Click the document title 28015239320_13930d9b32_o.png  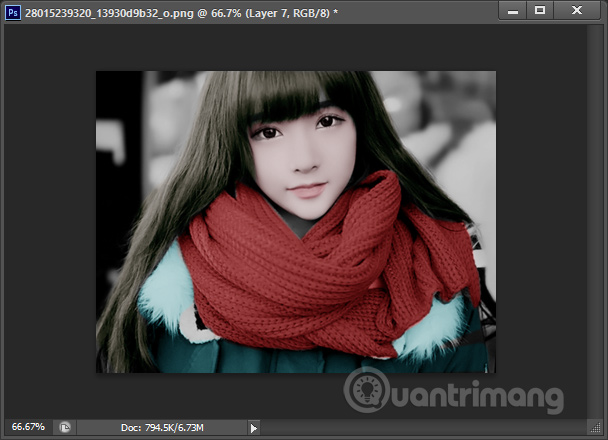click(109, 13)
